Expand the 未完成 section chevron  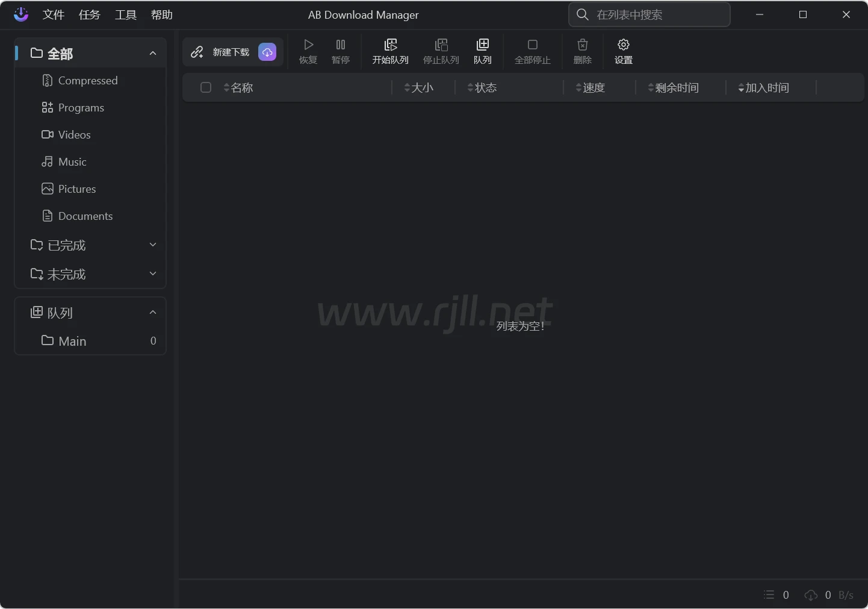pos(153,274)
